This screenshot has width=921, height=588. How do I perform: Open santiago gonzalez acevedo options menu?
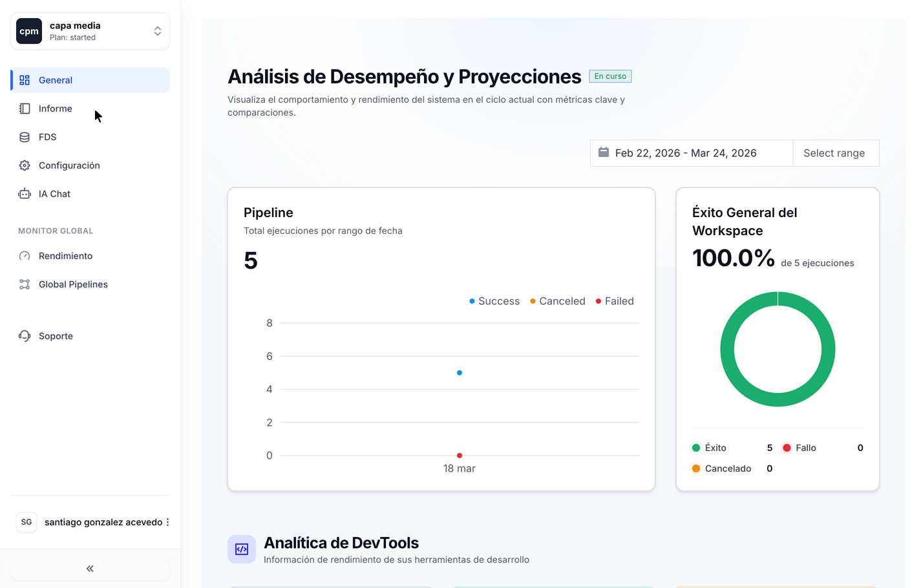(167, 521)
